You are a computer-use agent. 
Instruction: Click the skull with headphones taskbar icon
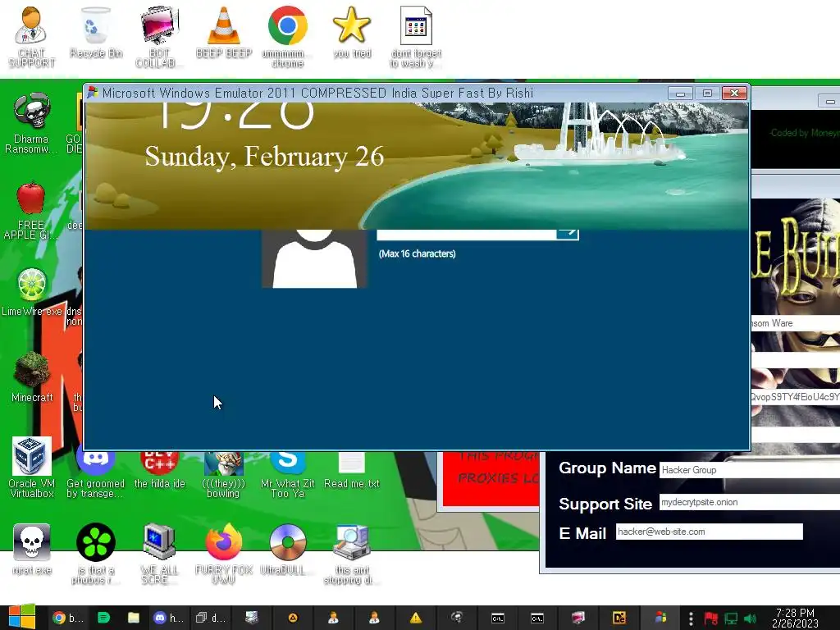[x=457, y=618]
